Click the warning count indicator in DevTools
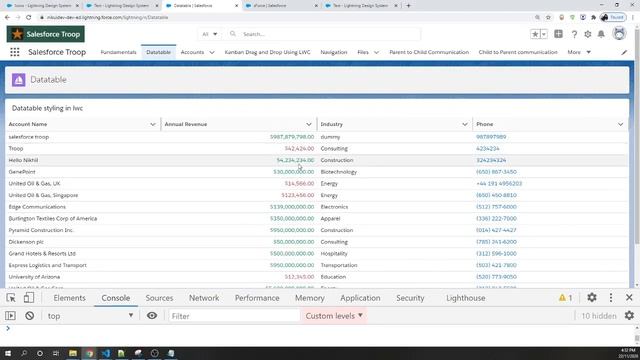This screenshot has height=360, width=640. point(565,298)
